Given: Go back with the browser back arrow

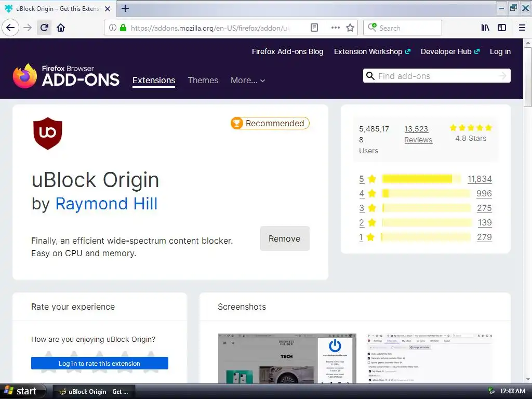Looking at the screenshot, I should pos(10,28).
